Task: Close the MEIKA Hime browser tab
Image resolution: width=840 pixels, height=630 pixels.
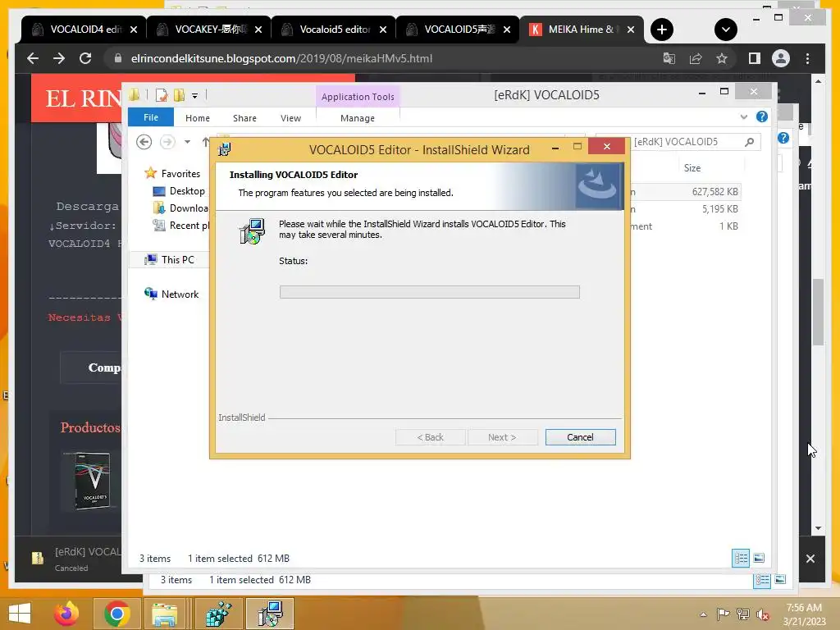Action: 631,30
